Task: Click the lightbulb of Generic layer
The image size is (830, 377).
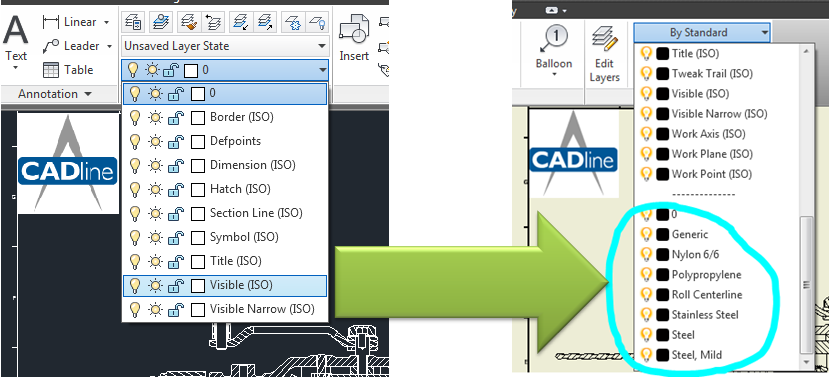Action: [x=646, y=234]
